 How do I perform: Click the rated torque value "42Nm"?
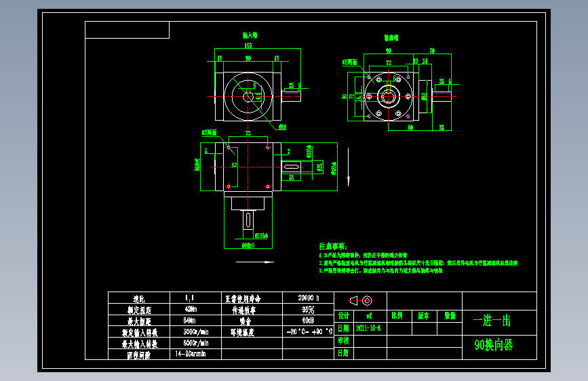[191, 309]
